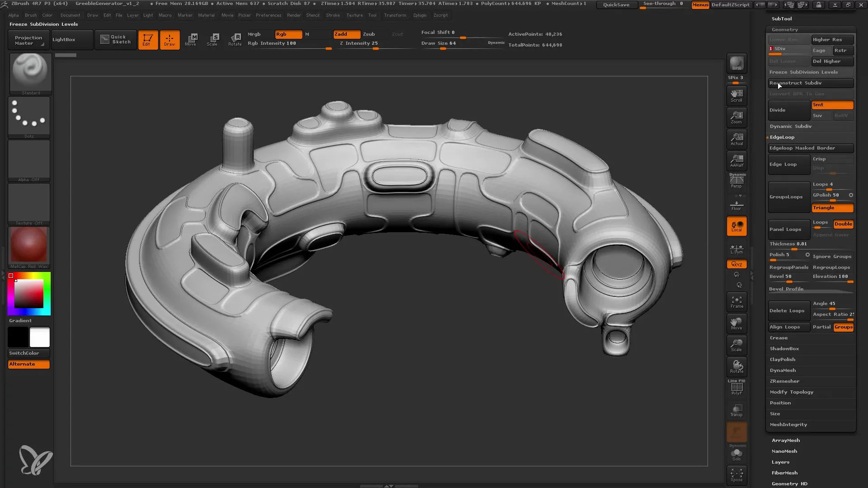Open the Preferences menu
Screen dimensions: 868x488
[269, 15]
